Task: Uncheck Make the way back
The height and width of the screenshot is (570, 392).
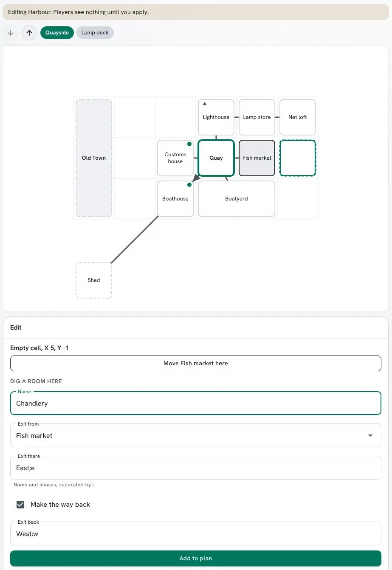Action: (x=20, y=505)
